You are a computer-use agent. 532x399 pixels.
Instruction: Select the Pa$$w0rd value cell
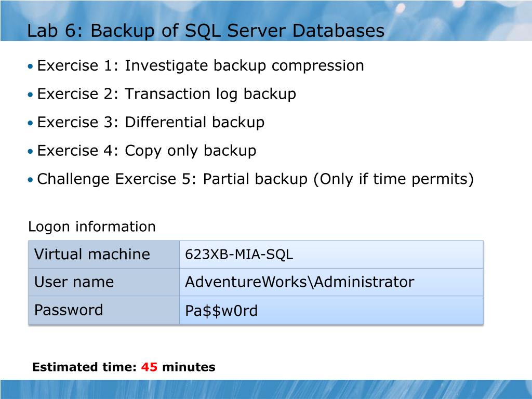331,311
